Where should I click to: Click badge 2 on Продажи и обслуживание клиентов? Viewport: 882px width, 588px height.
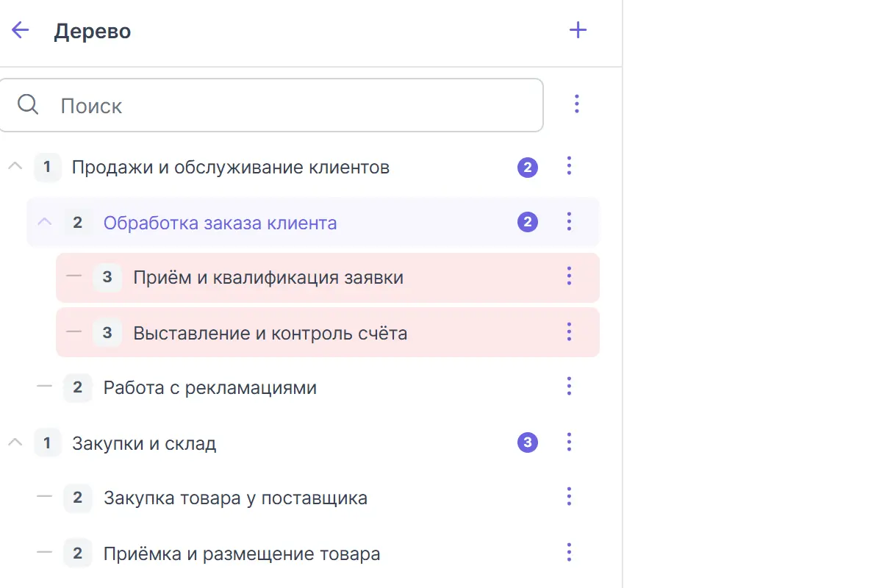pos(528,168)
